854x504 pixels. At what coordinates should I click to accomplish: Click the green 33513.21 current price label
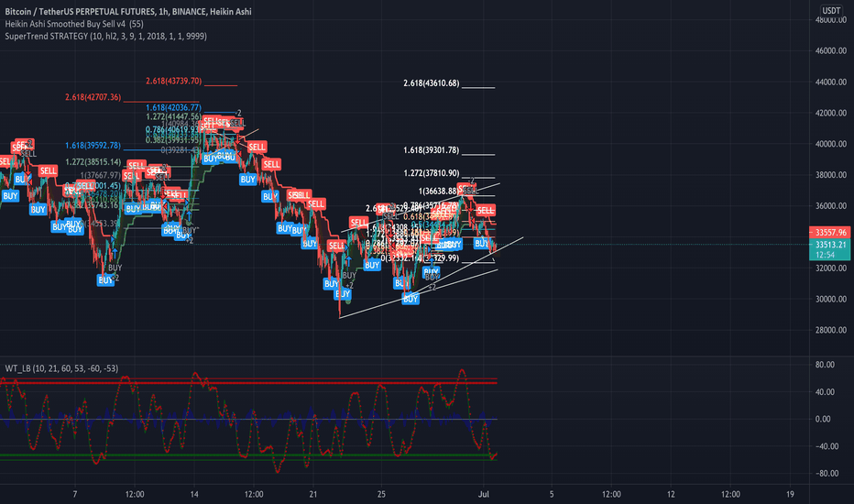[829, 245]
